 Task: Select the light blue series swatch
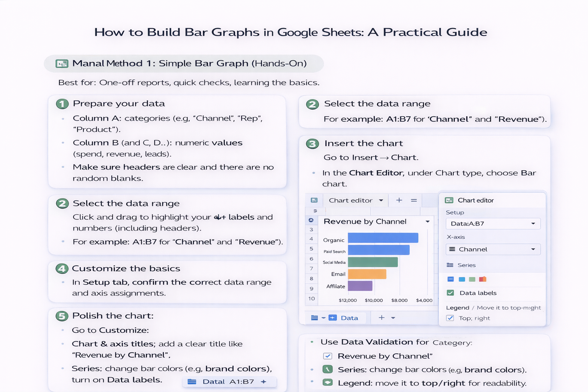point(462,279)
